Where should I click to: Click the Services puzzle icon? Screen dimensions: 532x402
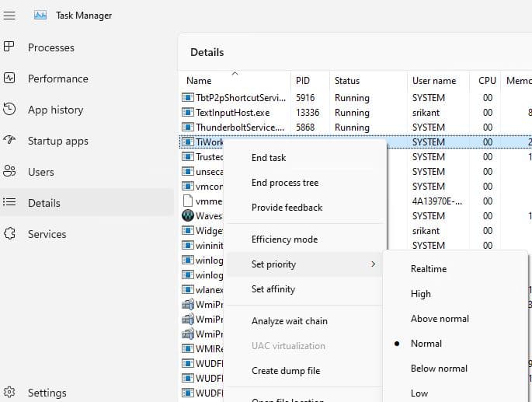[x=9, y=233]
